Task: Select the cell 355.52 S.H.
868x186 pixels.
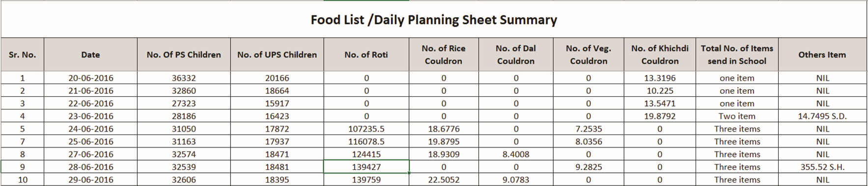Action: point(822,167)
